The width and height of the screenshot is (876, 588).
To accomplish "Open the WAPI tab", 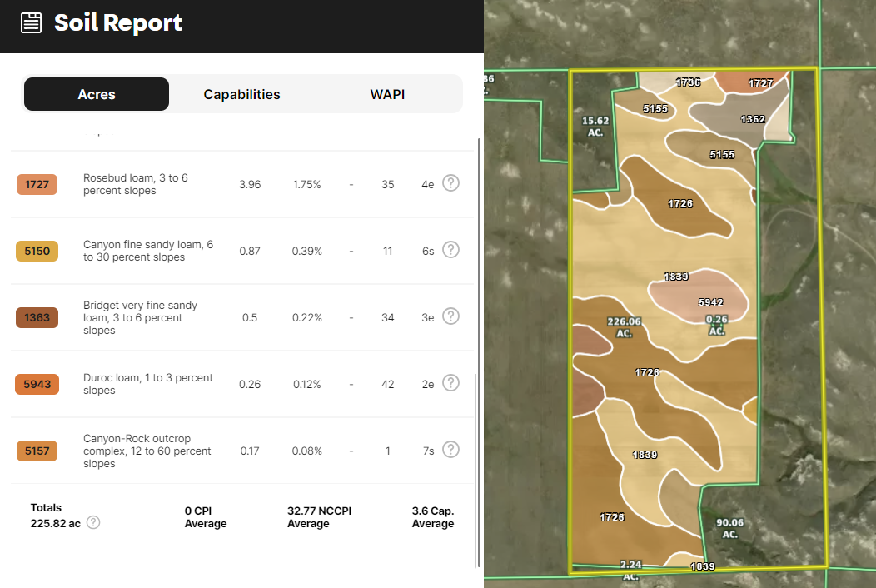I will pyautogui.click(x=387, y=94).
